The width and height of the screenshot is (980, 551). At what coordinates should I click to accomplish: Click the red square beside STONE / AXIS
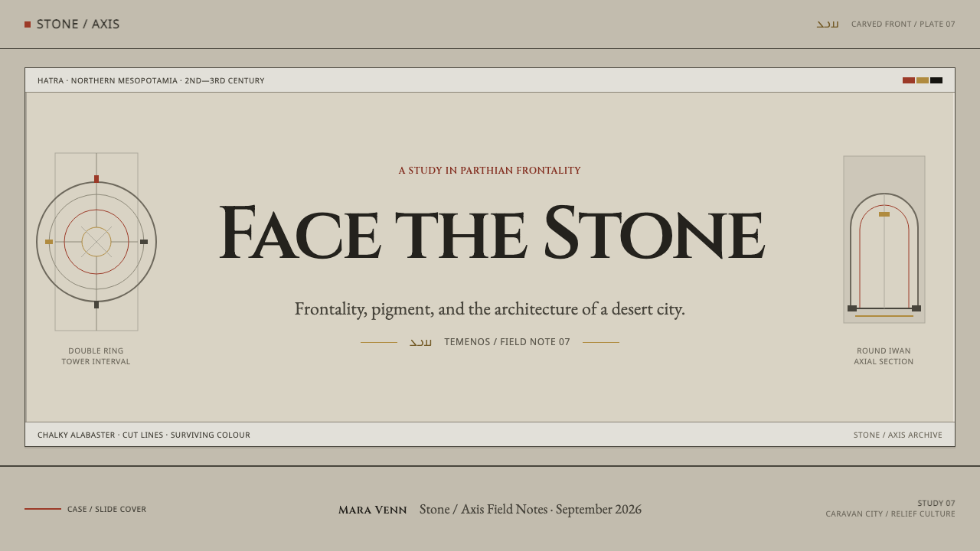point(28,24)
